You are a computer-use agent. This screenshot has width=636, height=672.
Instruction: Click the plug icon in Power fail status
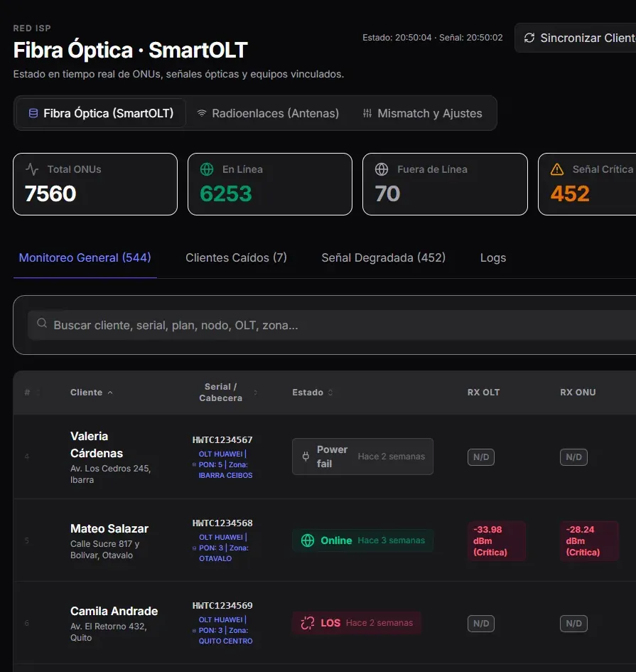(306, 457)
